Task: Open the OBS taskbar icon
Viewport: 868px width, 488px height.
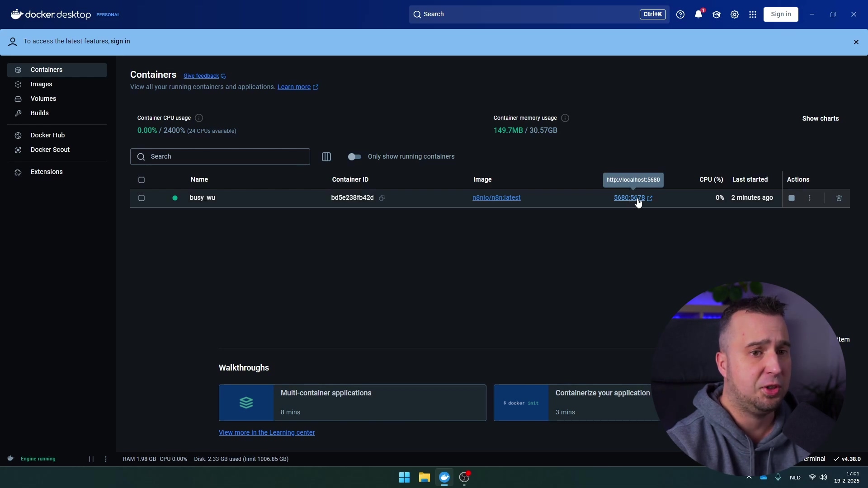Action: pos(465,478)
